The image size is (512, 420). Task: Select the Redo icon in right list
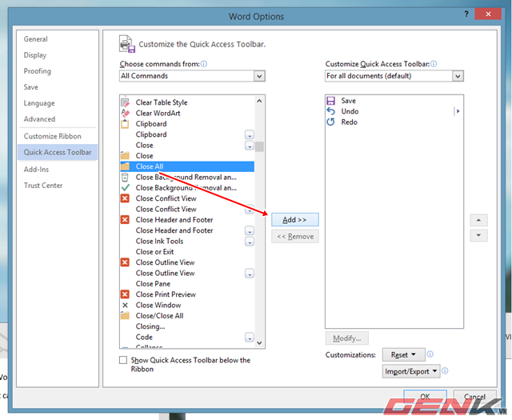point(330,122)
